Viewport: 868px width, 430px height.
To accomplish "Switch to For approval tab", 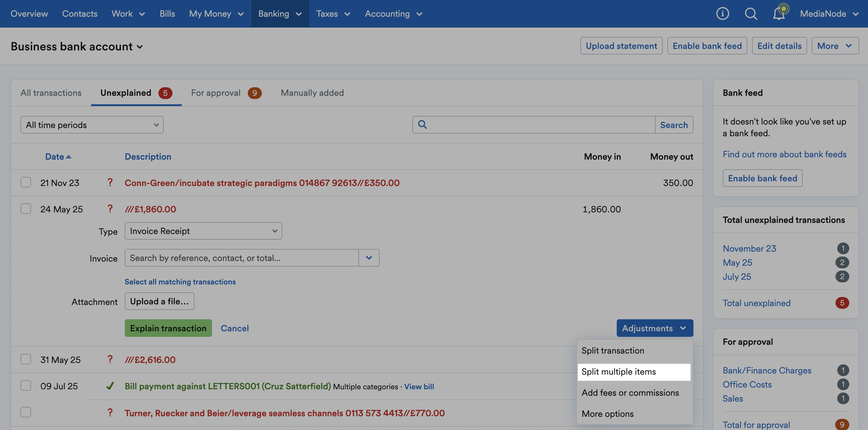I will [226, 93].
